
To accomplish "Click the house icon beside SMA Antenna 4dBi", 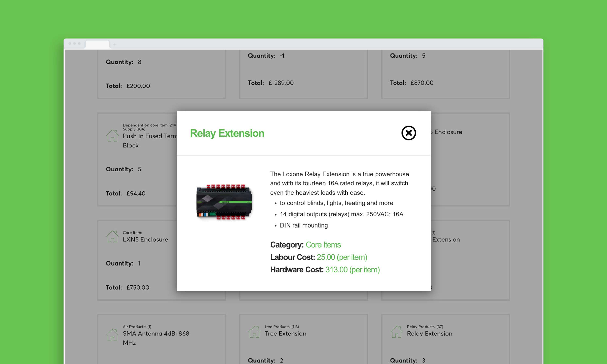I will (112, 335).
